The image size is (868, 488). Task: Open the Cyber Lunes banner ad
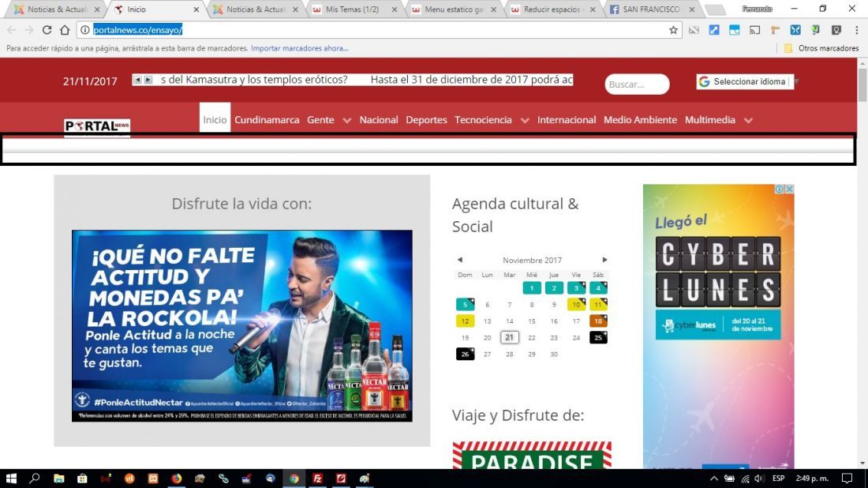pos(719,327)
